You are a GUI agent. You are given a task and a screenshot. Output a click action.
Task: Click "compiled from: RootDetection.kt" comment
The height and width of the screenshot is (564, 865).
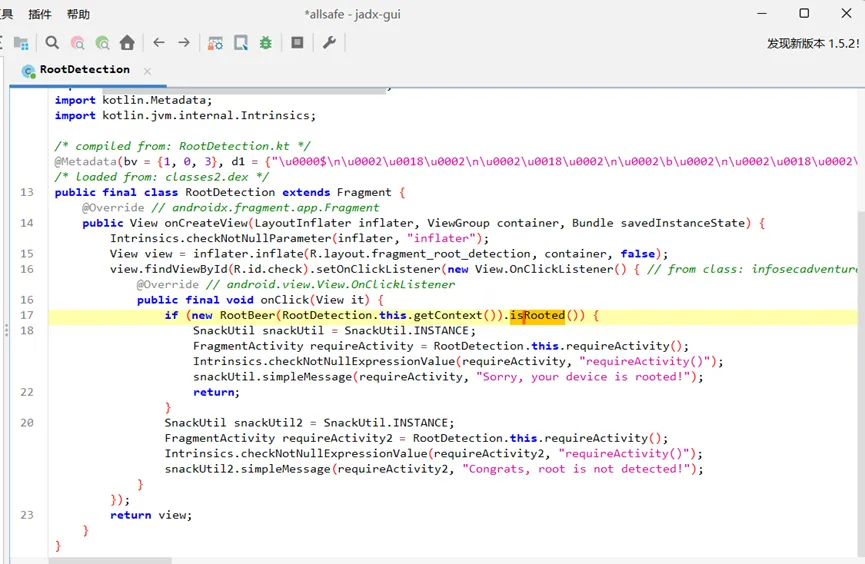coord(182,146)
